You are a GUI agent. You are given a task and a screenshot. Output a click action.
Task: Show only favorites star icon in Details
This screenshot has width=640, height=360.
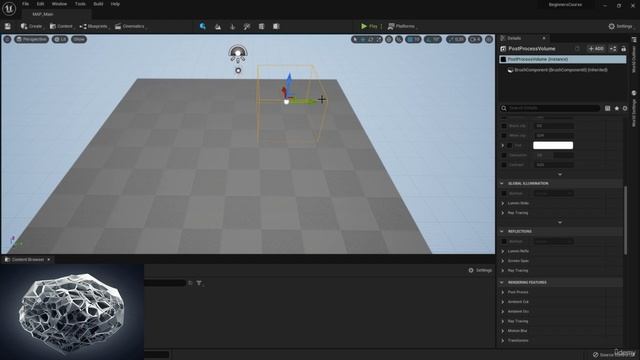[x=616, y=108]
